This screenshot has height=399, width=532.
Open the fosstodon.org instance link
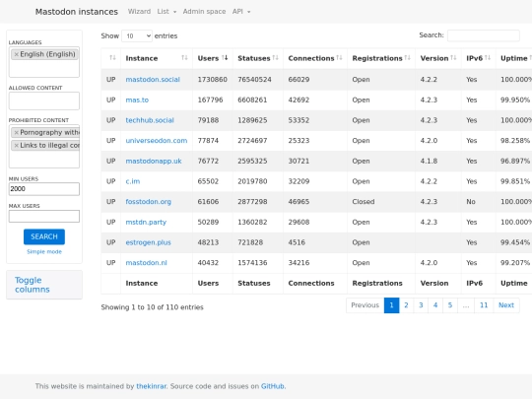148,202
